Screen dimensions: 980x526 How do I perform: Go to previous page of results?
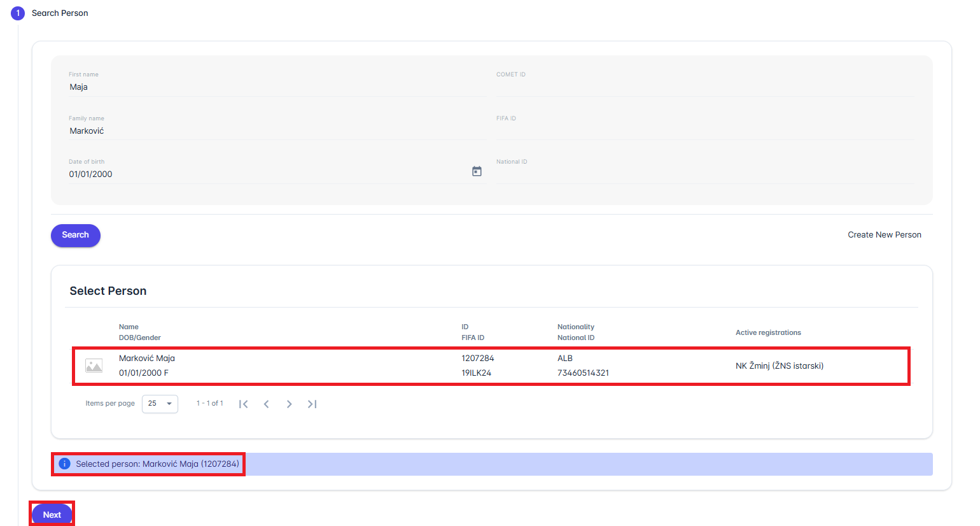(x=267, y=404)
